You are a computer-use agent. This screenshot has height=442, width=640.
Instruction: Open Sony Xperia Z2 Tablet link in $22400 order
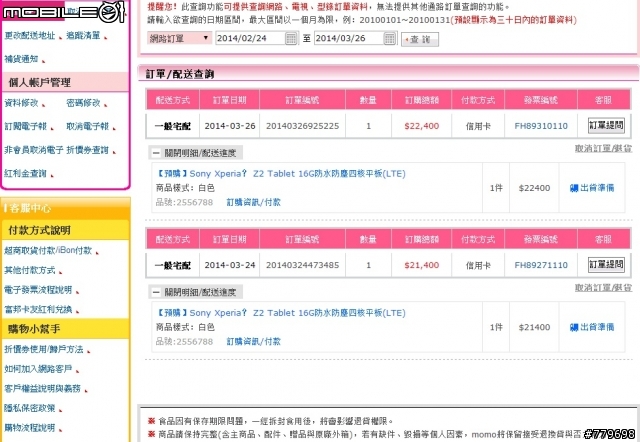(x=281, y=174)
